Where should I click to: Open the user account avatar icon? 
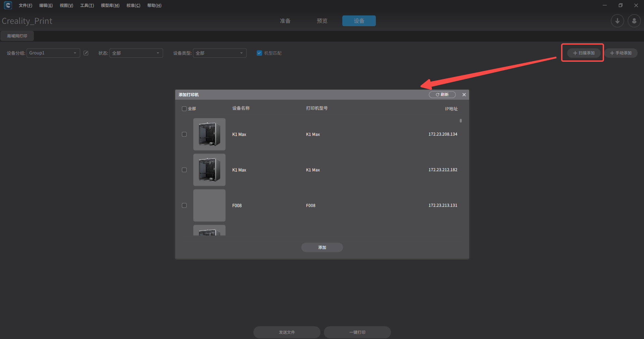click(x=634, y=21)
